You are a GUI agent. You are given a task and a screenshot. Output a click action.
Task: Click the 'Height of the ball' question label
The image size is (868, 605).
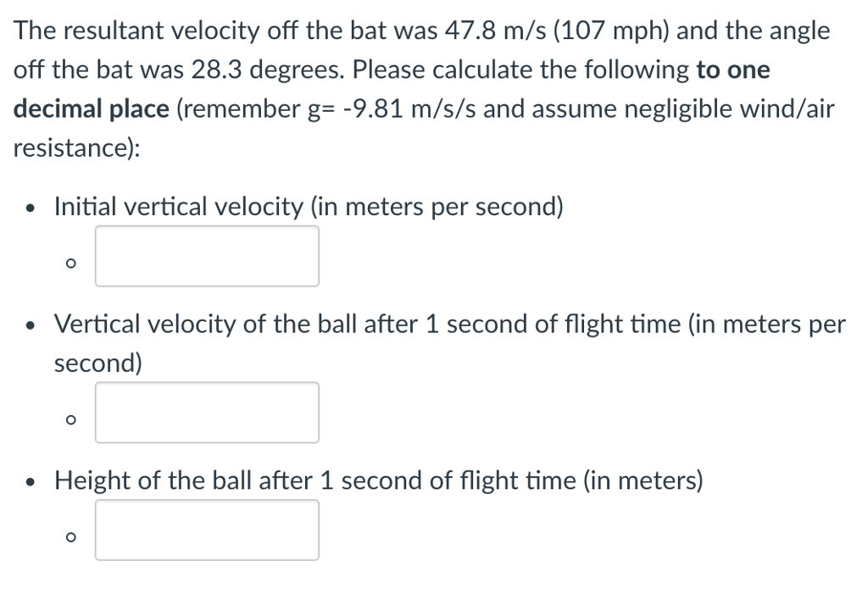pos(378,481)
